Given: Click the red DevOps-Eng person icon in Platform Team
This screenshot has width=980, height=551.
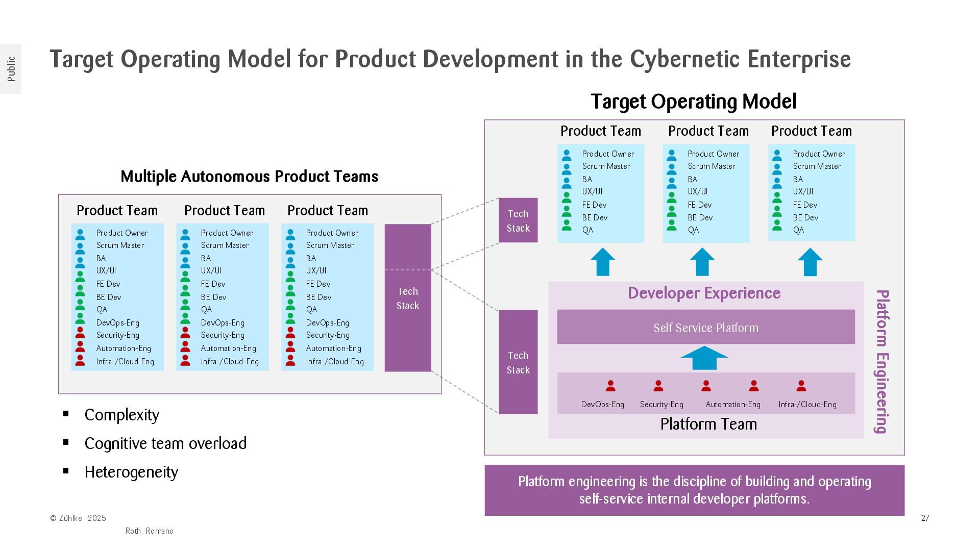Looking at the screenshot, I should click(610, 386).
